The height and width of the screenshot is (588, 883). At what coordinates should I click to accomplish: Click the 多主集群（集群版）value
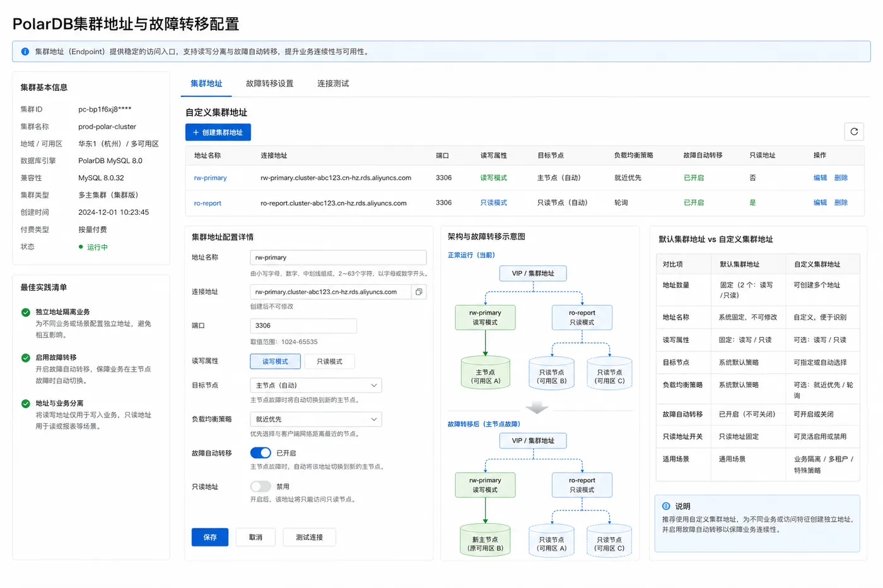pos(108,195)
